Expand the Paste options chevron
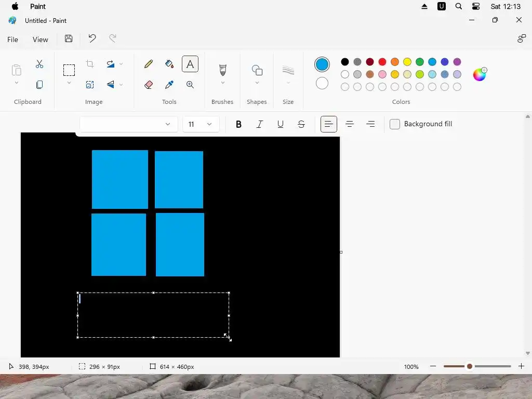The image size is (532, 399). [x=16, y=83]
